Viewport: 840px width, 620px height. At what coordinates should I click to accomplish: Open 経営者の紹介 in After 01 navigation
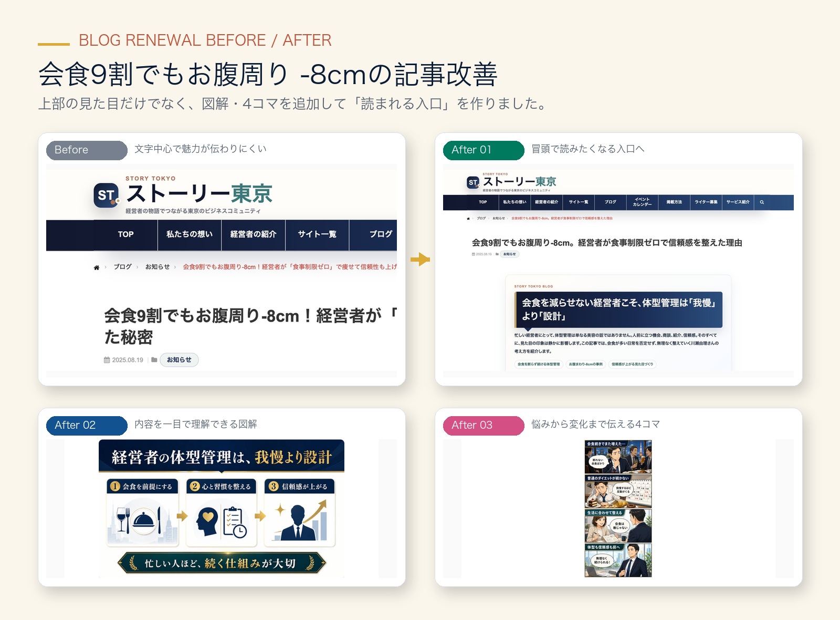pos(547,202)
